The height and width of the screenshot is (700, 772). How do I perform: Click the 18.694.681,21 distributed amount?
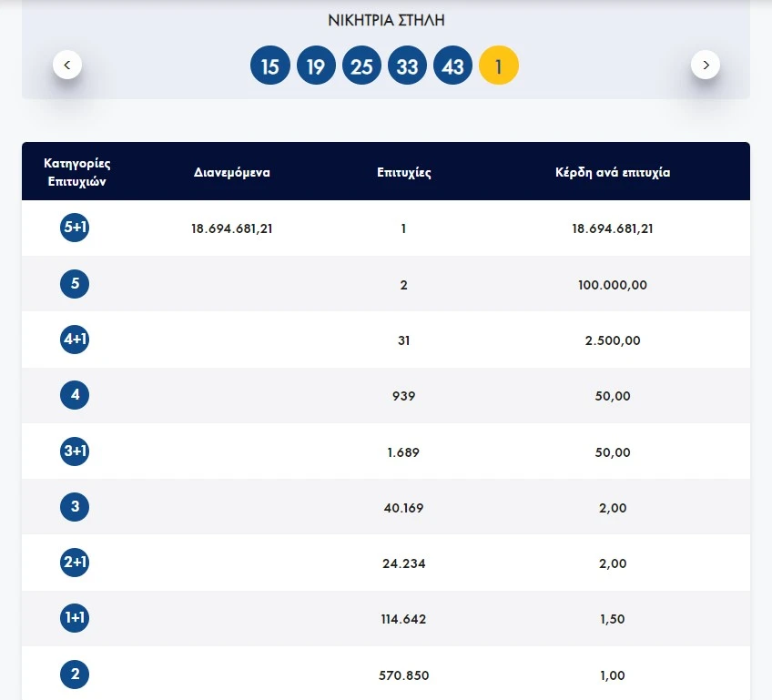point(232,228)
